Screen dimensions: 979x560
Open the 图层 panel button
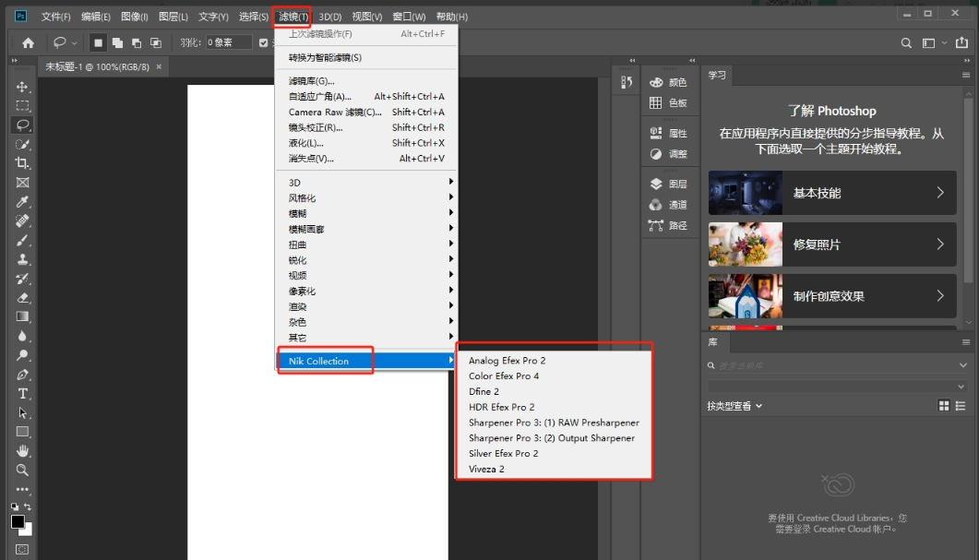coord(669,184)
